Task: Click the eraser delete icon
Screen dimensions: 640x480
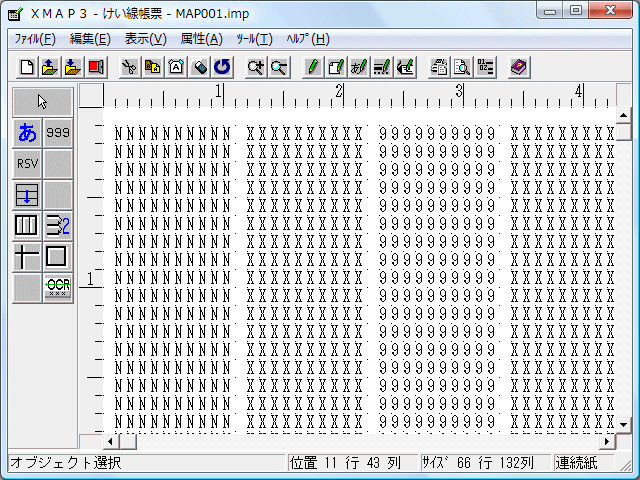Action: click(199, 67)
